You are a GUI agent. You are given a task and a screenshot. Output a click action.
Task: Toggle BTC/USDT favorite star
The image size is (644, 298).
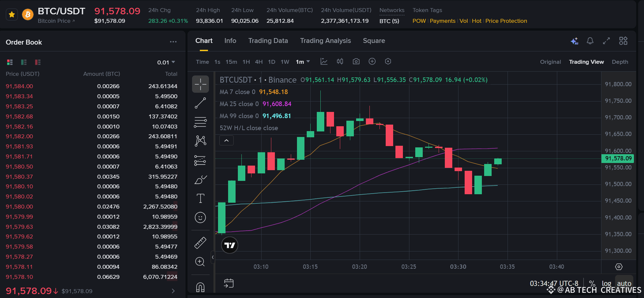(12, 15)
